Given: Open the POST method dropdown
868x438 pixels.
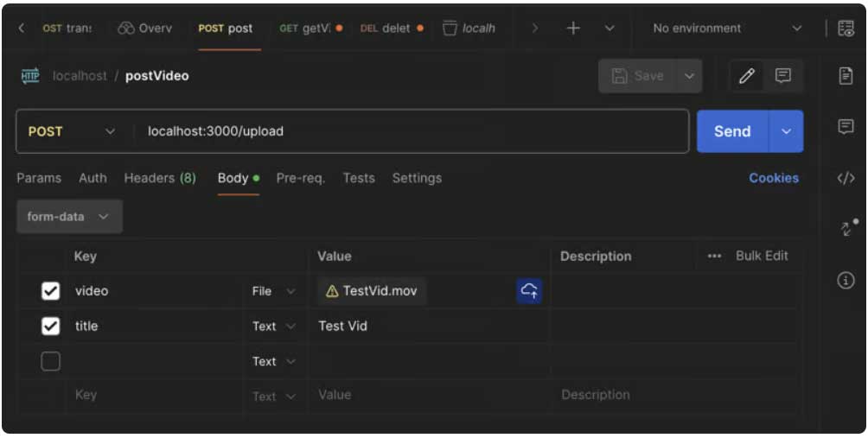Looking at the screenshot, I should [73, 131].
